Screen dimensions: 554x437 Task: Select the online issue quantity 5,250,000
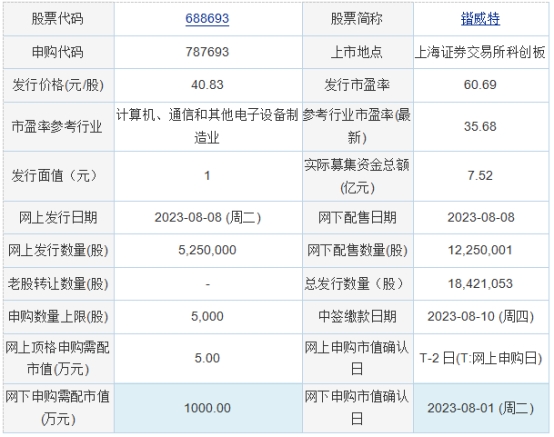click(207, 250)
